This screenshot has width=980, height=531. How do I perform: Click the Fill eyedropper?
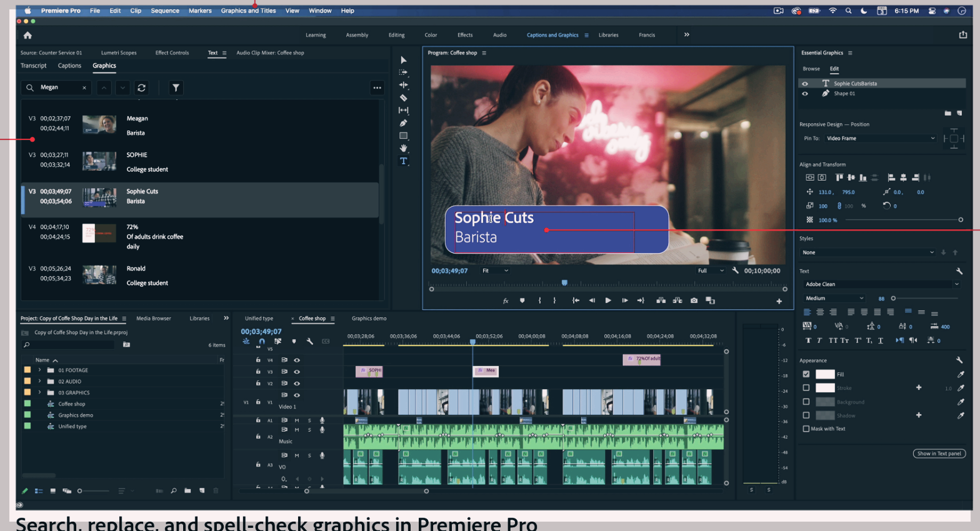[961, 374]
